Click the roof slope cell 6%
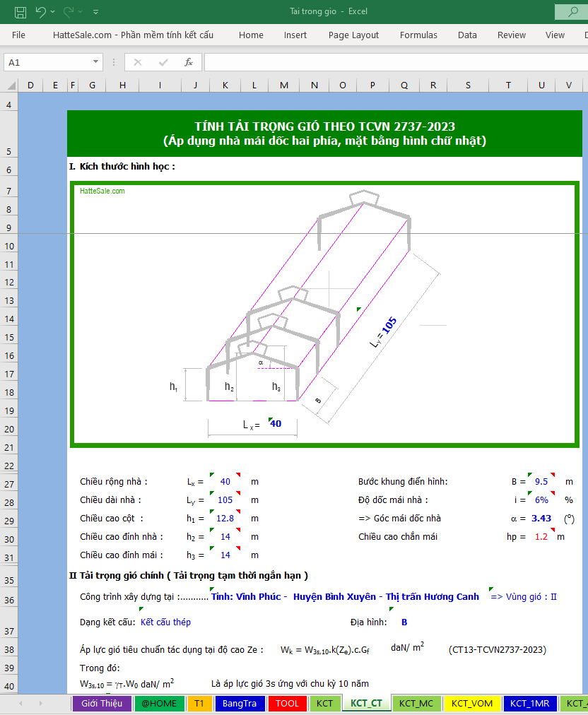The height and width of the screenshot is (715, 588). (x=541, y=500)
